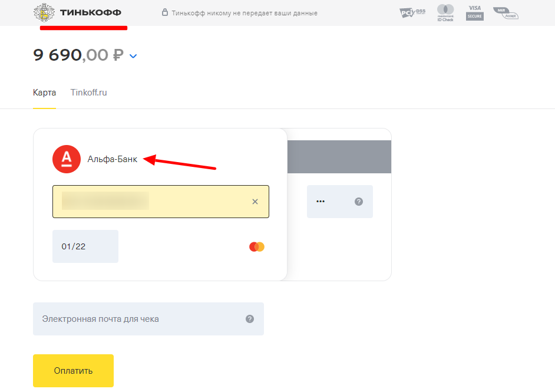Open the help tooltip in the email field
This screenshot has height=392, width=555.
pos(250,319)
